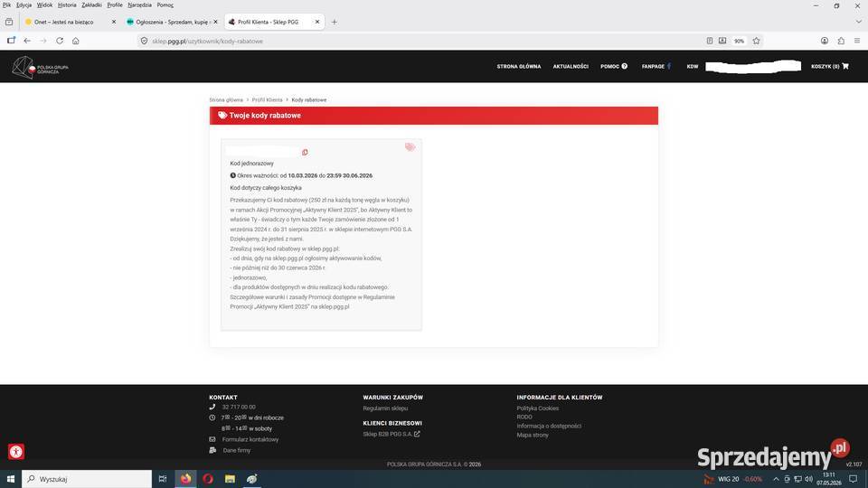Image resolution: width=868 pixels, height=488 pixels.
Task: Show hidden system tray icons
Action: click(x=776, y=479)
